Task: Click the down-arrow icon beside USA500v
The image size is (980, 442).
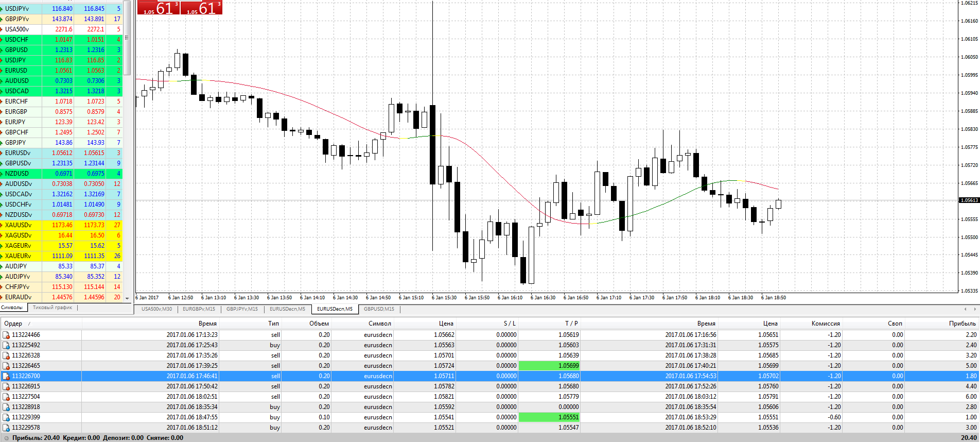Action: click(x=2, y=29)
